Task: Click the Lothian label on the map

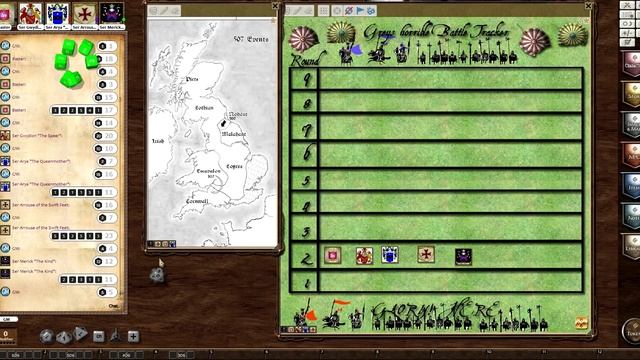Action: [x=204, y=108]
